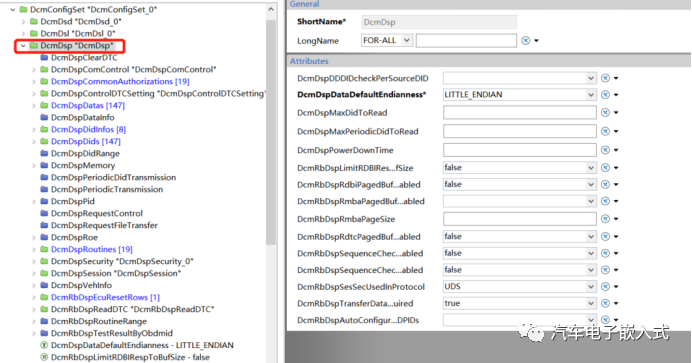Click the reset icon for DcmRbDspRdtcPagedBuf...abled
Screen dimensions: 692x363
click(x=606, y=236)
